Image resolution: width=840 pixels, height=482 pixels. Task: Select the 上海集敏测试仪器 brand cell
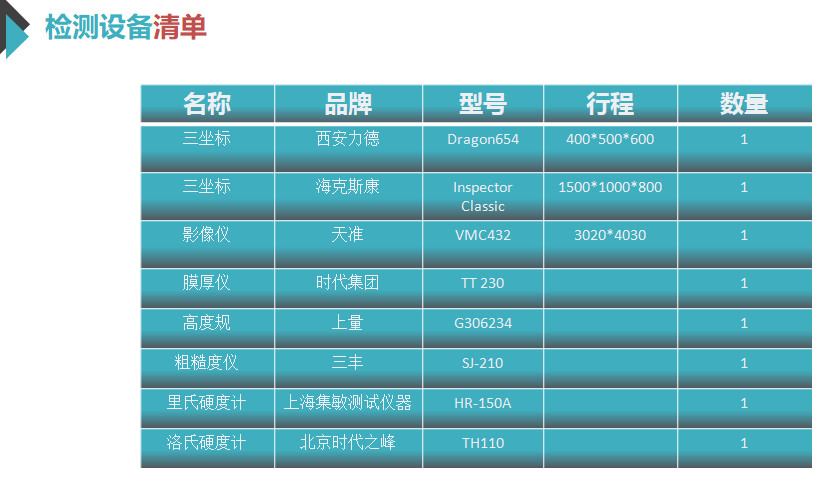[x=348, y=403]
